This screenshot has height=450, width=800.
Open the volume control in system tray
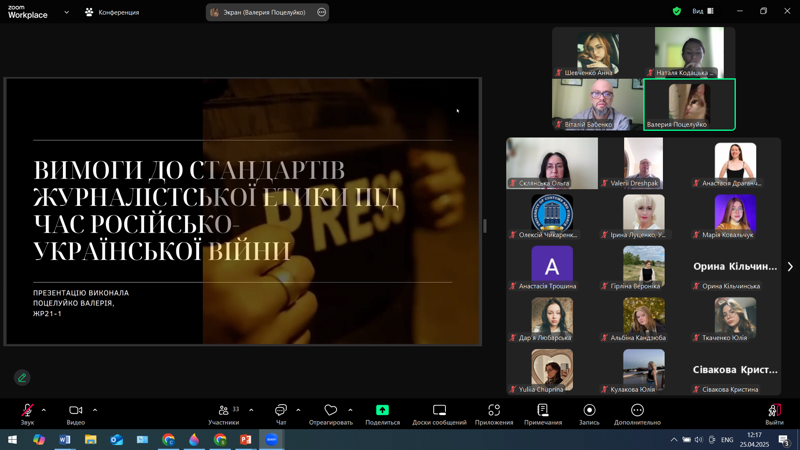(x=698, y=439)
